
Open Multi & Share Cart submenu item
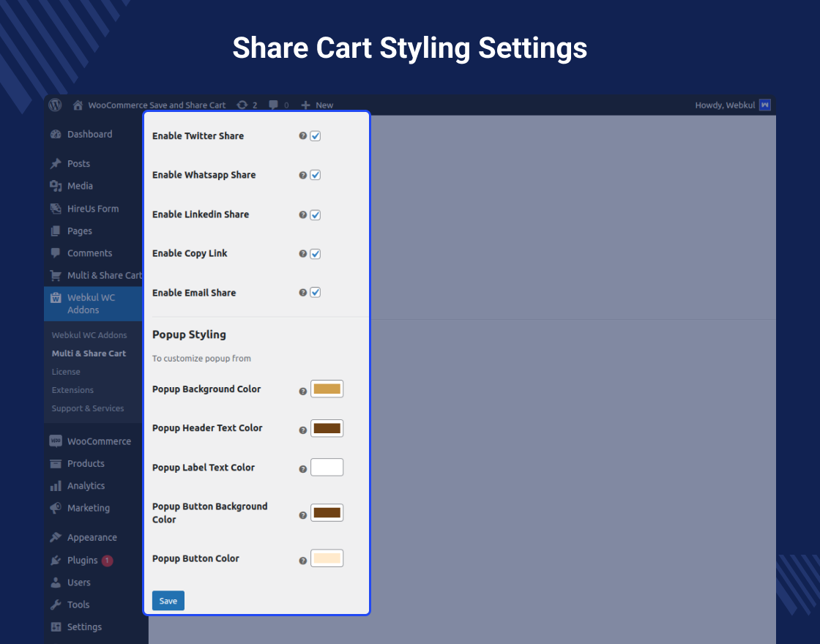point(89,353)
